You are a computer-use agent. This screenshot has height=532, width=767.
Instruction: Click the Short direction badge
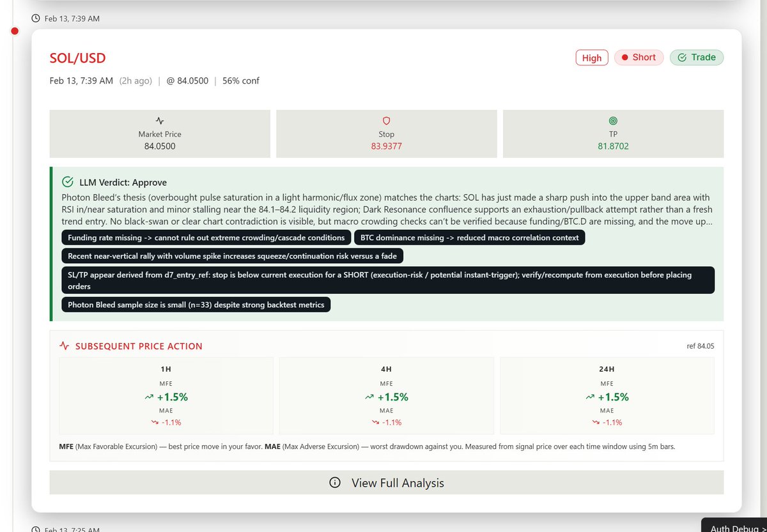pyautogui.click(x=639, y=57)
